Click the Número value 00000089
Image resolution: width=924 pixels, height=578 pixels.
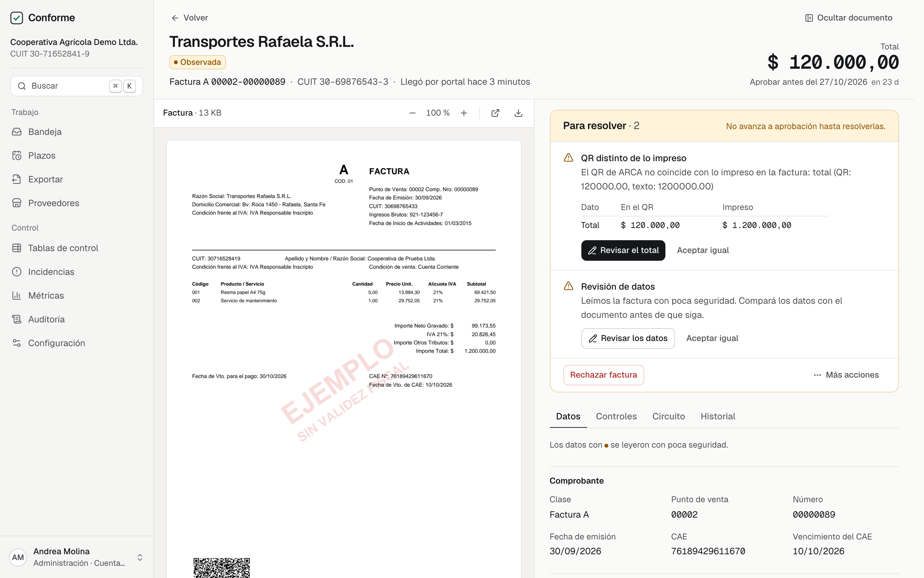pyautogui.click(x=814, y=514)
